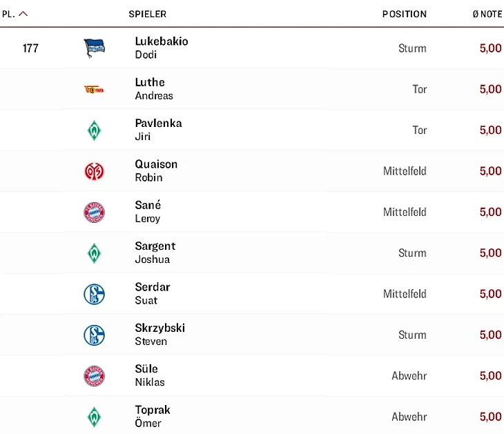This screenshot has height=434, width=504.
Task: Sort table by Position column header
Action: pos(405,14)
